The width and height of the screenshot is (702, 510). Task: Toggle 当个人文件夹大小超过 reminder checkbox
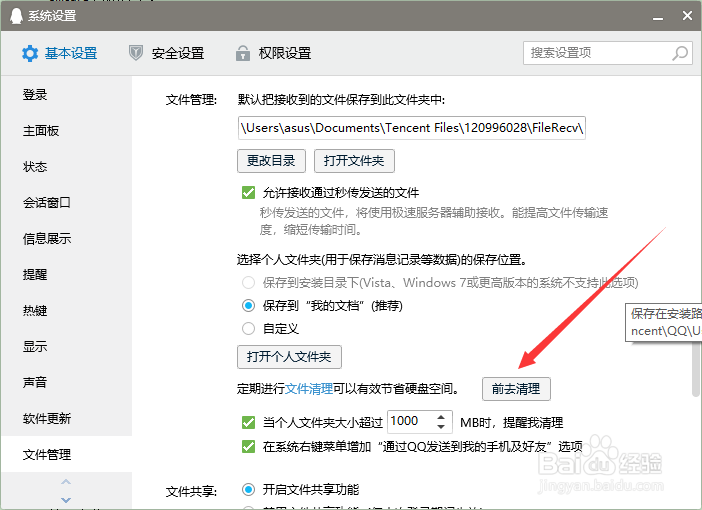coord(248,422)
